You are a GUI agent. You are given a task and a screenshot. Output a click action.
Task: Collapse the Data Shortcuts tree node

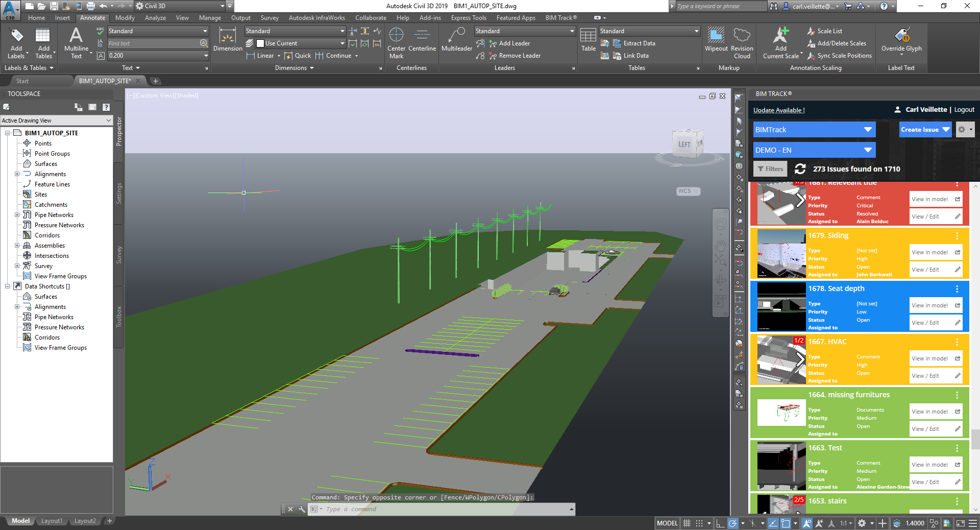point(8,286)
